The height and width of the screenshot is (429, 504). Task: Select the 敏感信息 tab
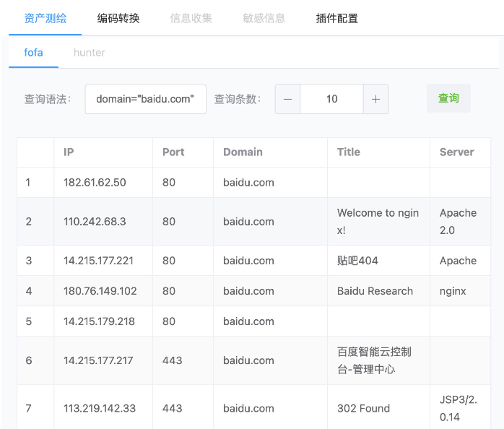point(264,18)
